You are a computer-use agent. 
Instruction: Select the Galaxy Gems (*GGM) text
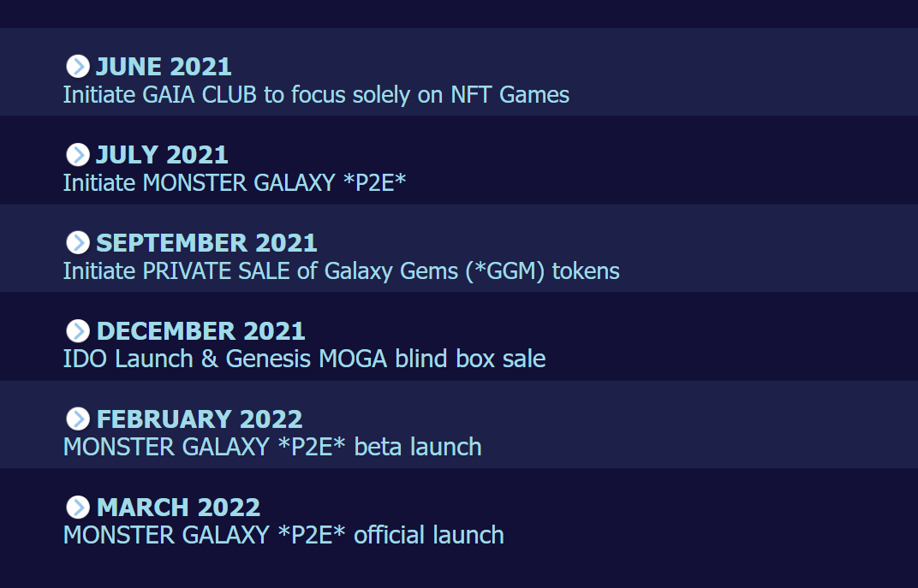pyautogui.click(x=434, y=270)
